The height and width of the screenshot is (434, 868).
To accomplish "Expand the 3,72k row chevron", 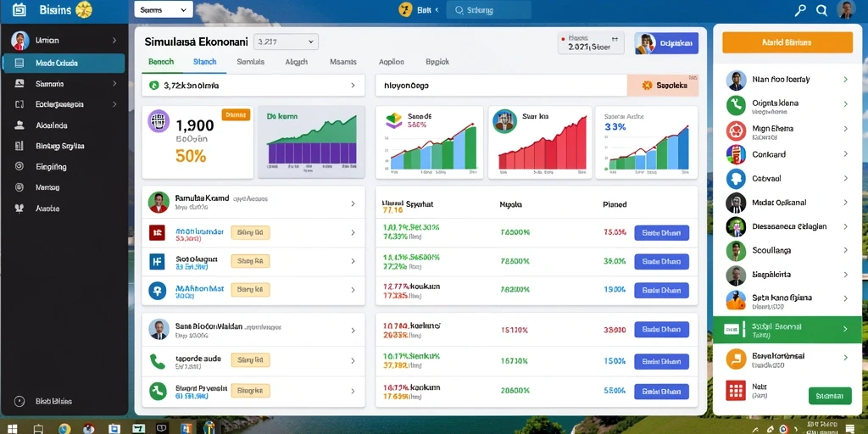I will tap(353, 86).
